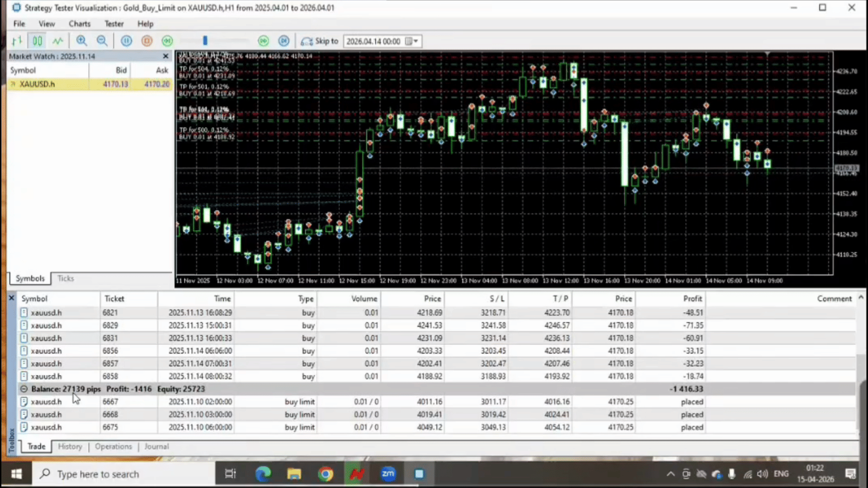Close the Market Watch panel
868x488 pixels.
tap(165, 56)
